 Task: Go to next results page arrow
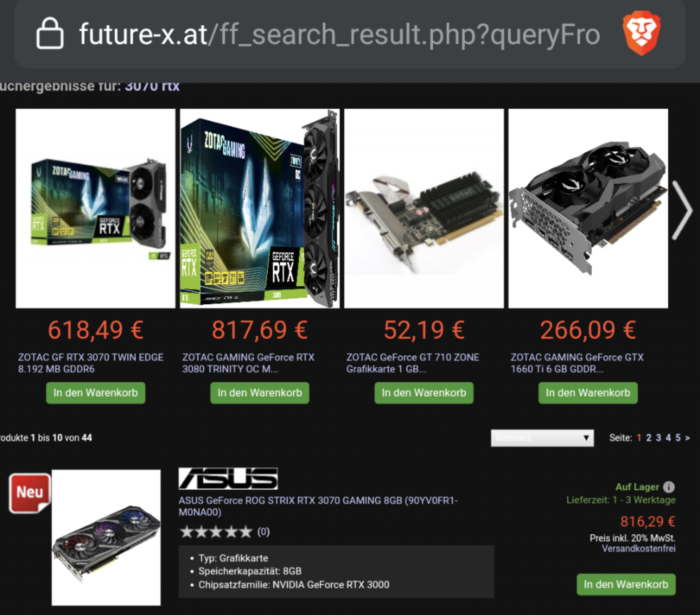click(x=687, y=438)
